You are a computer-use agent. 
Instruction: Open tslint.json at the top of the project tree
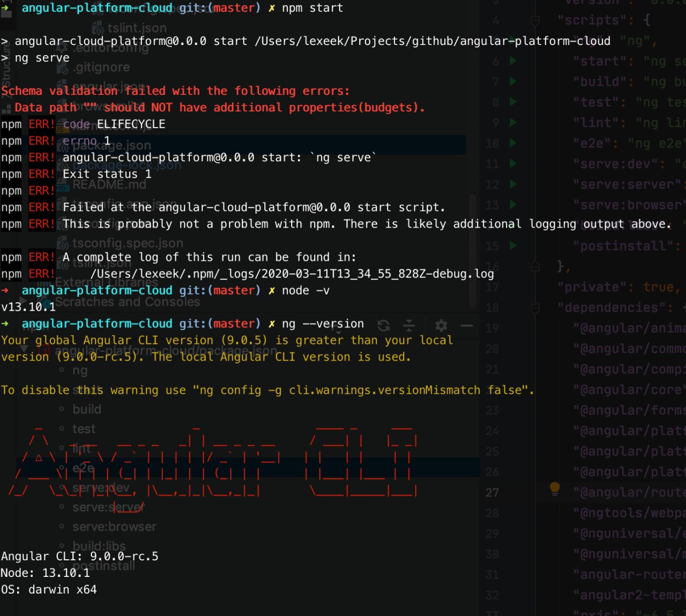(x=137, y=28)
